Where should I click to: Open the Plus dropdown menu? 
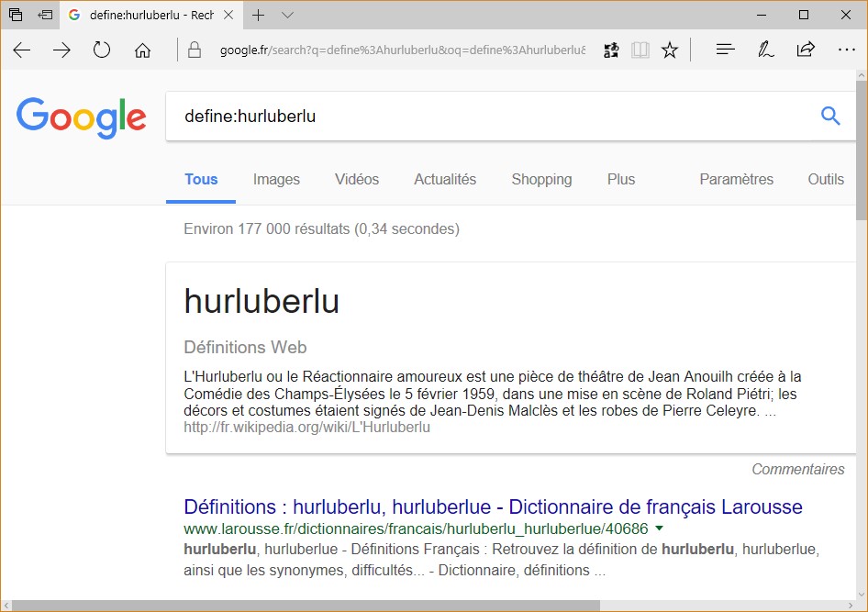point(621,179)
